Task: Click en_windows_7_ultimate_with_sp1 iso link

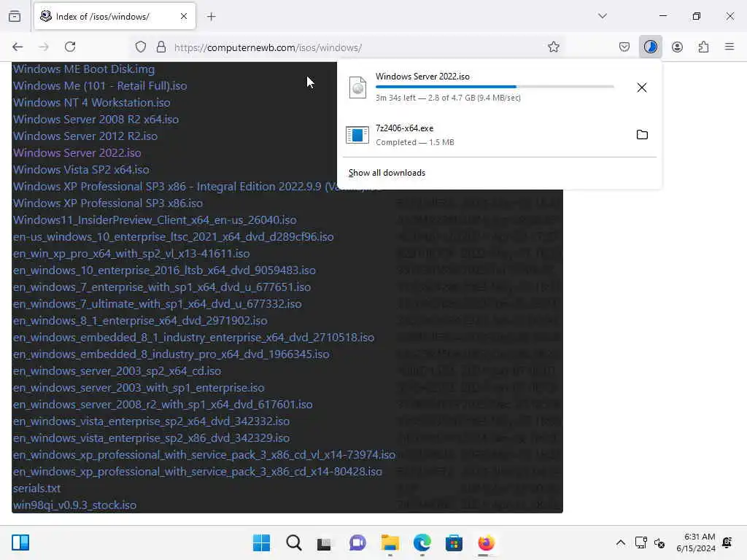Action: point(158,304)
